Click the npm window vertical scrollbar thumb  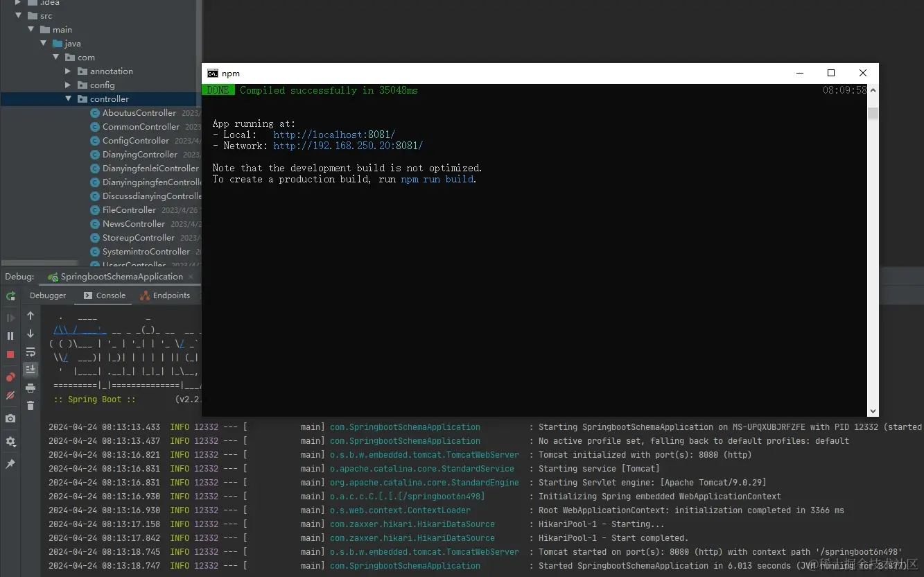873,114
